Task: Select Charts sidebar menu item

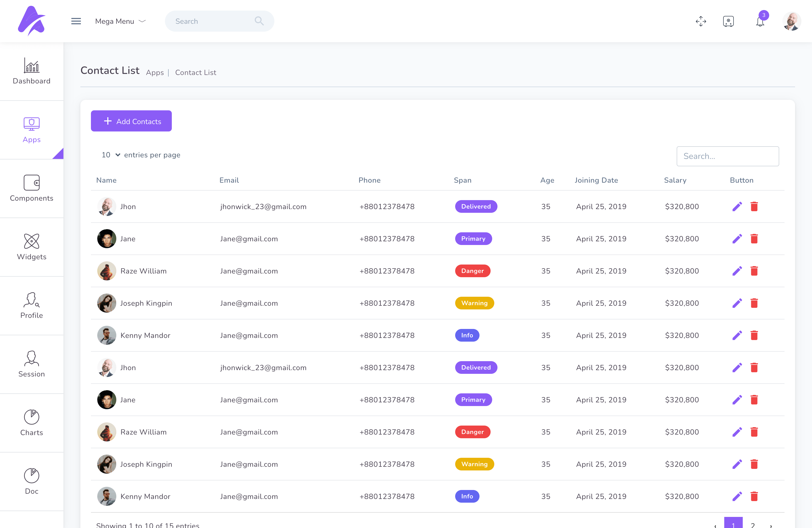Action: [31, 423]
